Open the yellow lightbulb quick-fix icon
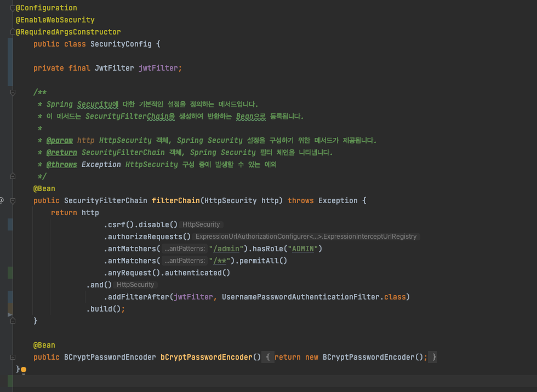537x392 pixels. click(23, 370)
